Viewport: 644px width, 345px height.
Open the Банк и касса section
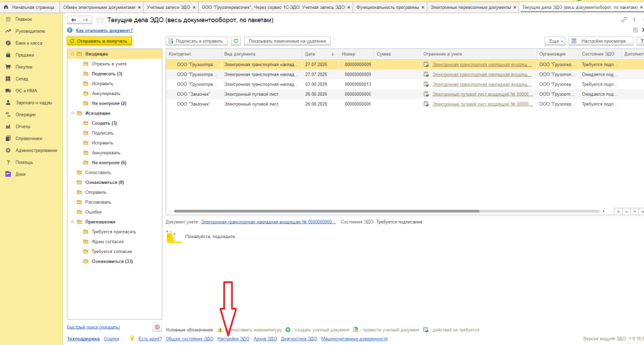[28, 43]
